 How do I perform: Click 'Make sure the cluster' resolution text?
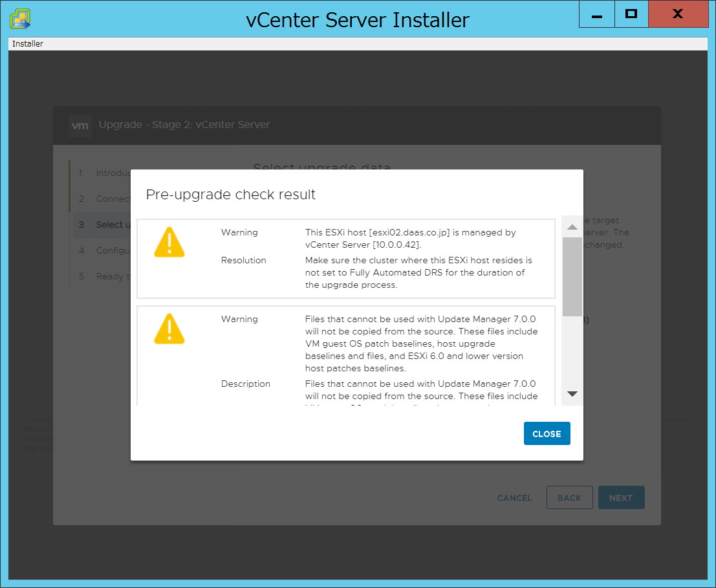click(418, 272)
